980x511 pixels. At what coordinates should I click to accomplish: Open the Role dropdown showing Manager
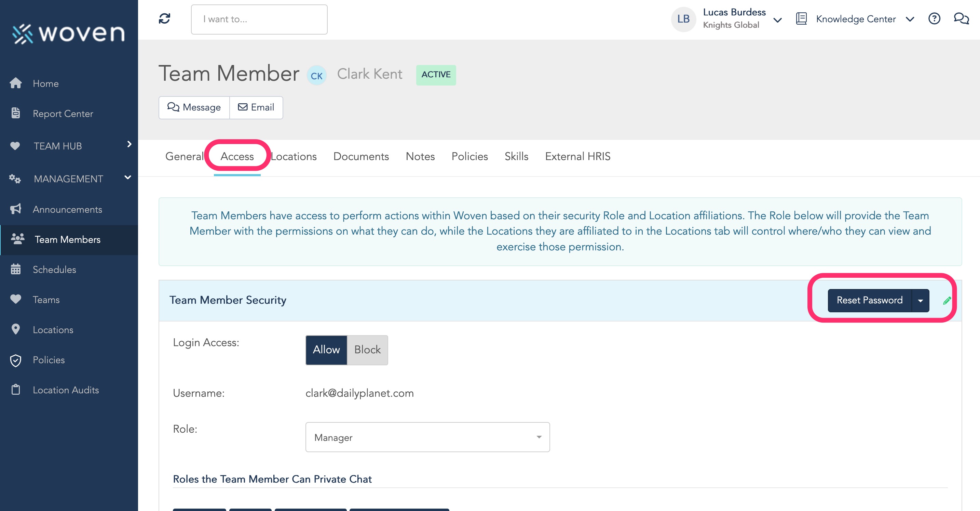[427, 437]
